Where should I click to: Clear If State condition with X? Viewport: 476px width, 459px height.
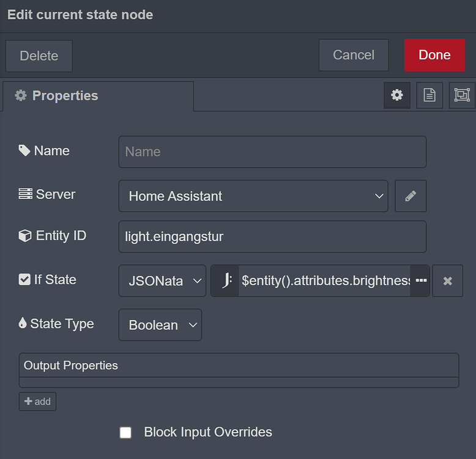click(x=447, y=281)
